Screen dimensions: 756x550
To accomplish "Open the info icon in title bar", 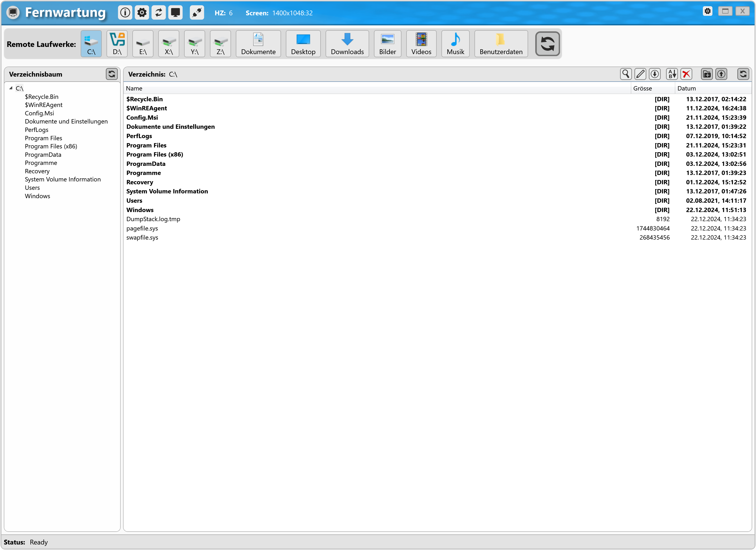I will (125, 13).
